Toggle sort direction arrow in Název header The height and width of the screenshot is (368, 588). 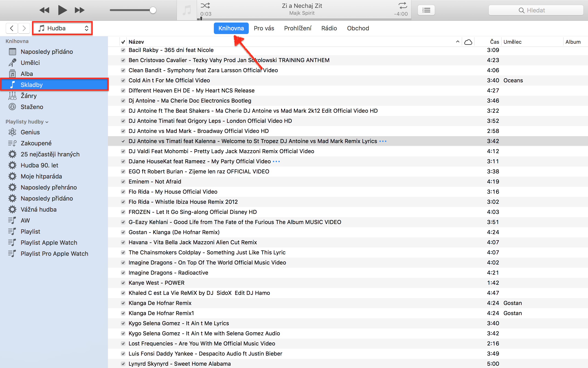[x=458, y=42]
